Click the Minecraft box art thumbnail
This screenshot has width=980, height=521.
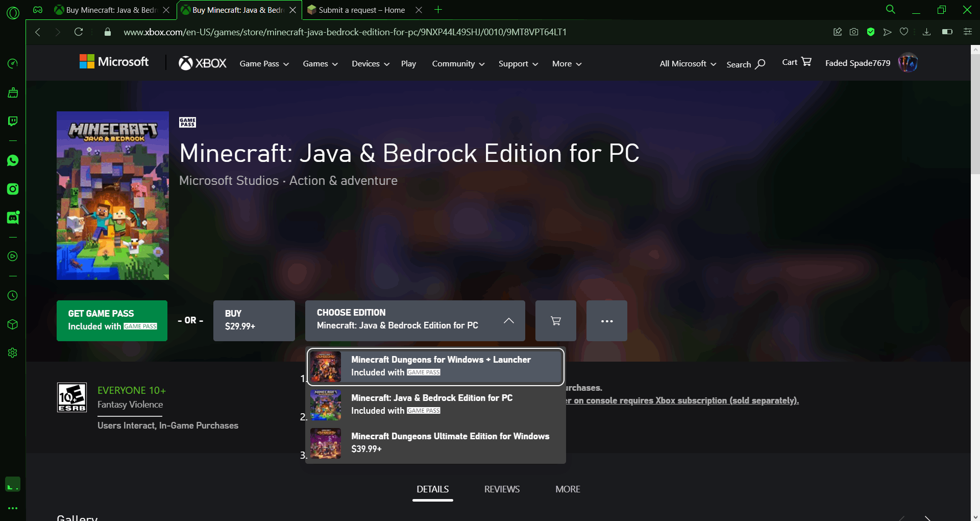tap(113, 196)
